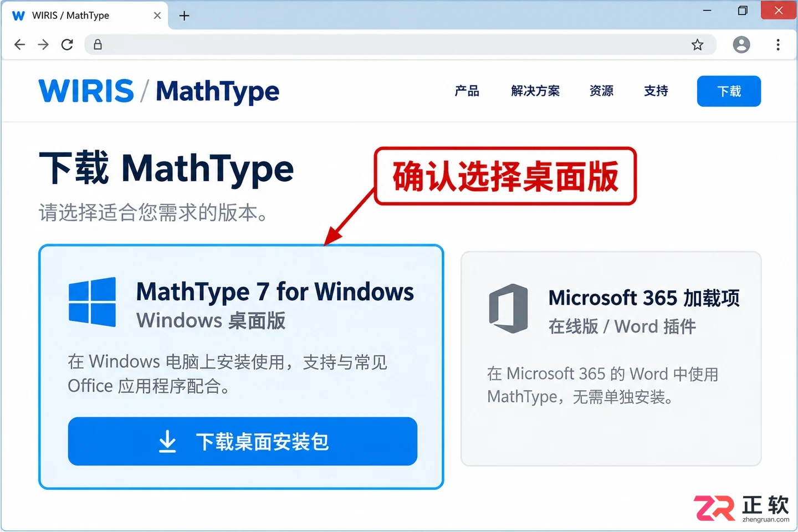Select the Microsoft 365 加载项 heading
Screen dimensions: 798x532
pos(644,298)
